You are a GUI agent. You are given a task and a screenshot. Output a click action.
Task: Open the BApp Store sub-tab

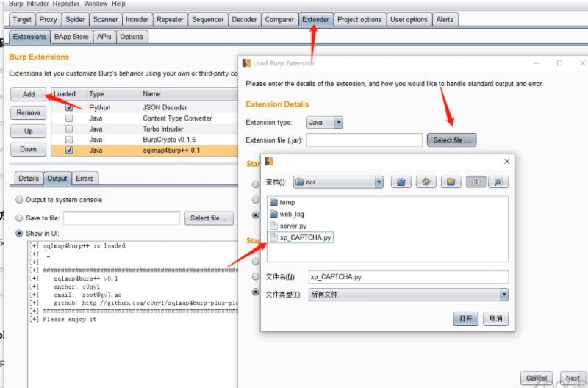click(x=71, y=37)
